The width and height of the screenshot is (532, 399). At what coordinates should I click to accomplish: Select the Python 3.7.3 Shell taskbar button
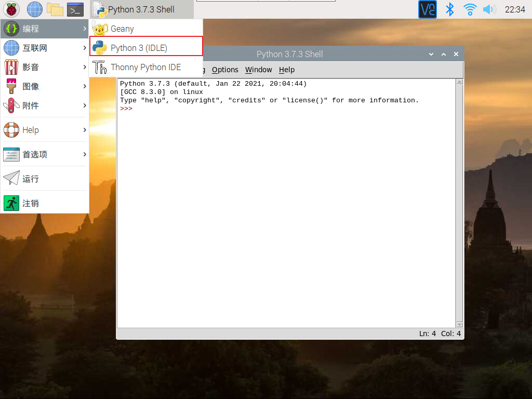pos(142,9)
